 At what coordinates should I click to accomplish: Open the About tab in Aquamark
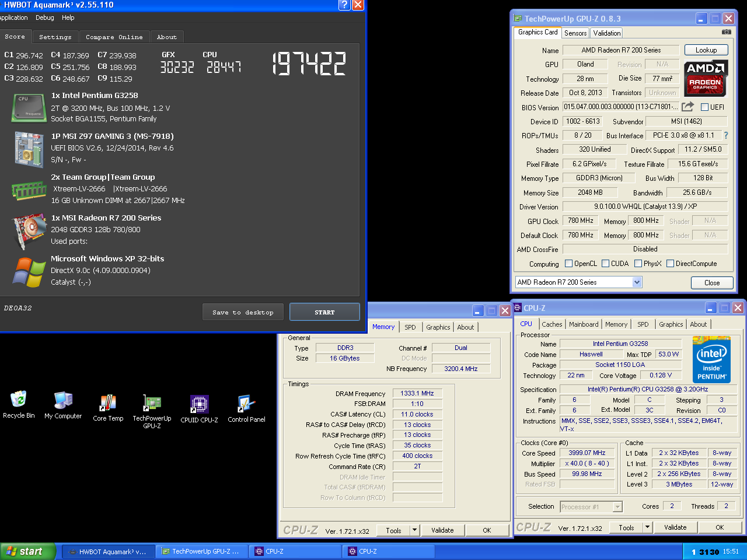(x=167, y=37)
